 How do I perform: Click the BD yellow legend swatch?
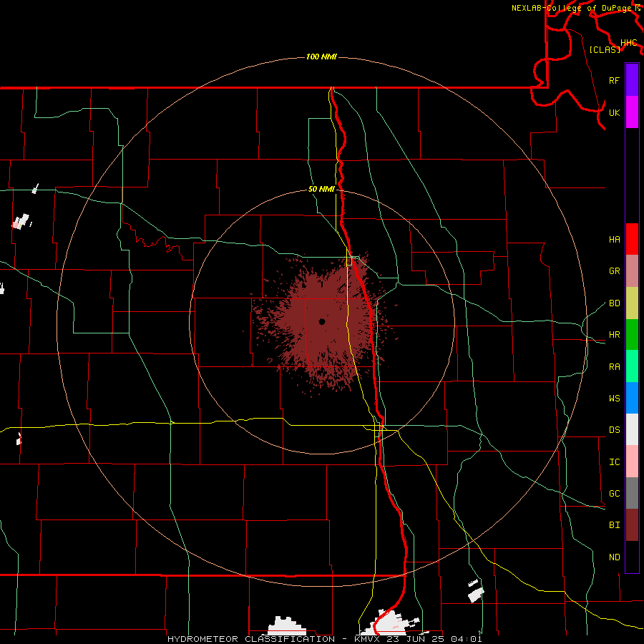(632, 303)
